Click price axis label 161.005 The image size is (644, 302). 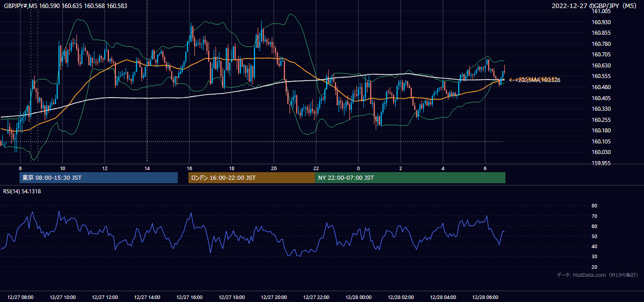[x=601, y=11]
